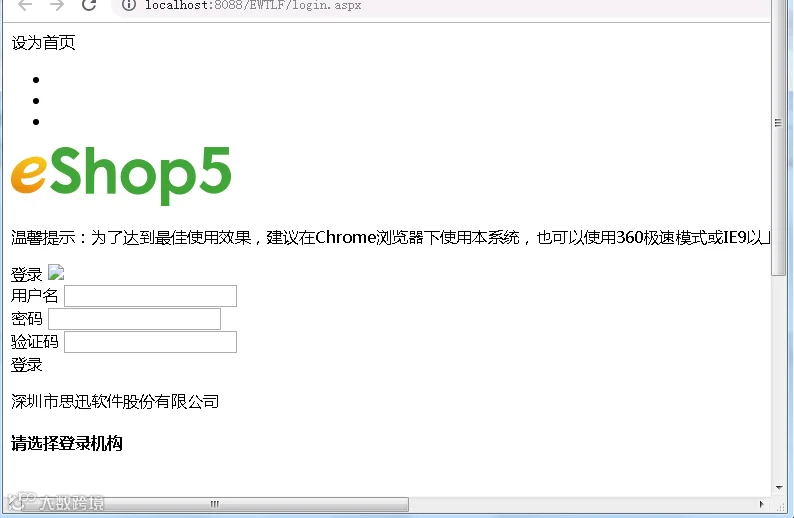The height and width of the screenshot is (518, 794).
Task: Reload the page with refresh icon
Action: click(x=89, y=5)
